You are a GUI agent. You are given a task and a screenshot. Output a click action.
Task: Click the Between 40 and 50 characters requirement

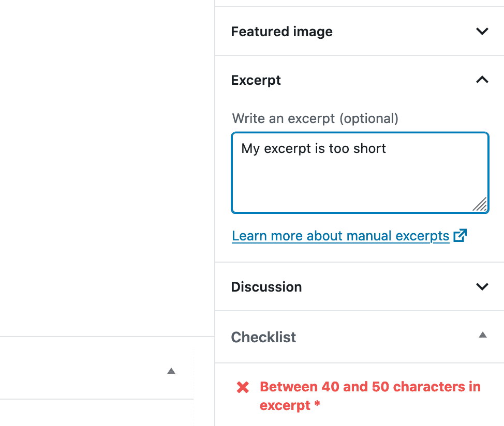[x=369, y=387]
